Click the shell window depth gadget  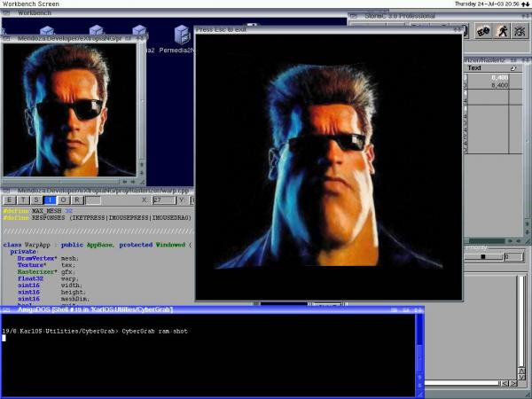[x=419, y=309]
